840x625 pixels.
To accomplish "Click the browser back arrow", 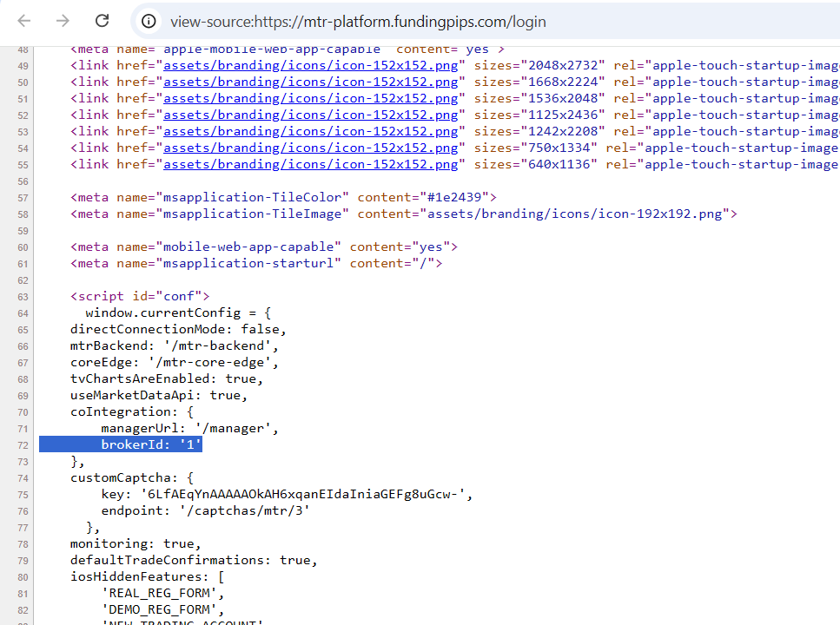I will pos(24,21).
